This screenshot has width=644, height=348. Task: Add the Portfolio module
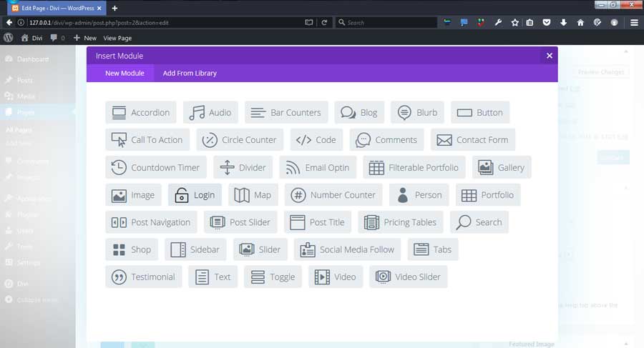tap(488, 195)
